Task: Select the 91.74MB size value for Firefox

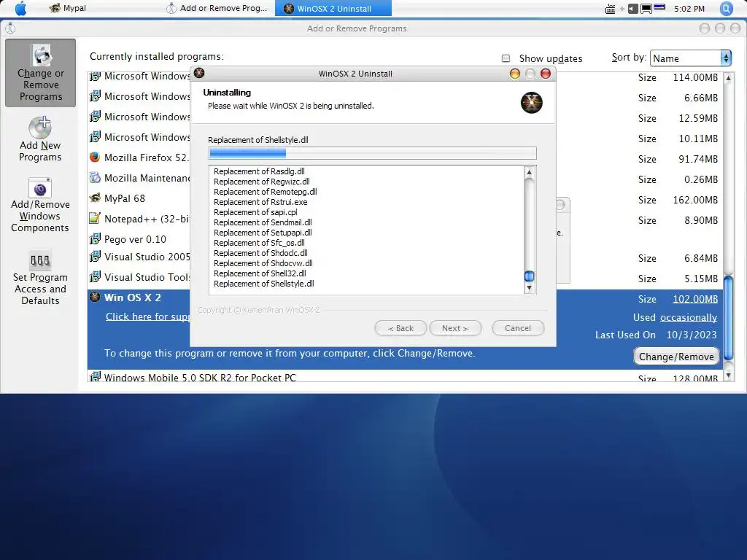Action: pyautogui.click(x=698, y=159)
